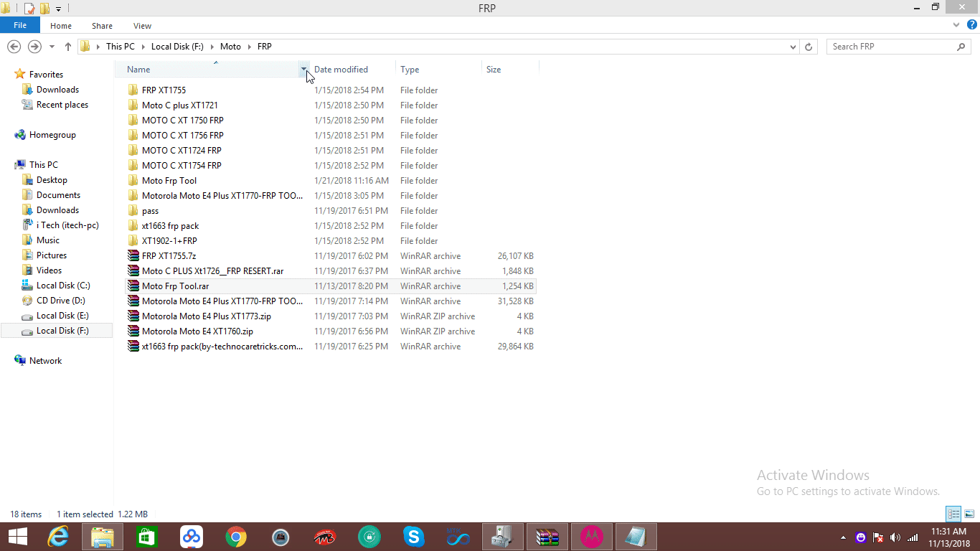
Task: Switch to the Home ribbon tab
Action: pos(61,26)
